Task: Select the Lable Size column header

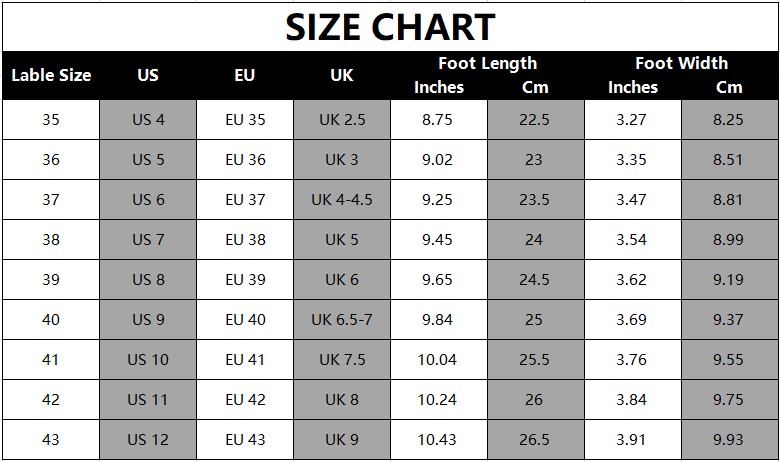Action: pyautogui.click(x=51, y=75)
